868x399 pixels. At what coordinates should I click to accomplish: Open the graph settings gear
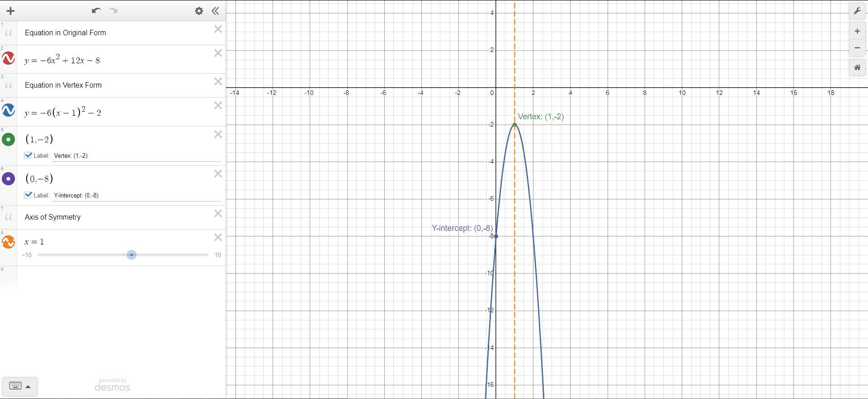[x=199, y=11]
